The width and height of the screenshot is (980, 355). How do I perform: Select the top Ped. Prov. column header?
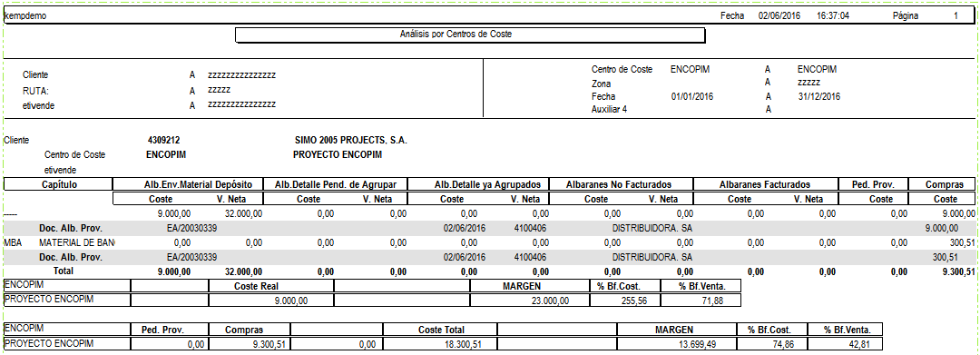tap(873, 184)
